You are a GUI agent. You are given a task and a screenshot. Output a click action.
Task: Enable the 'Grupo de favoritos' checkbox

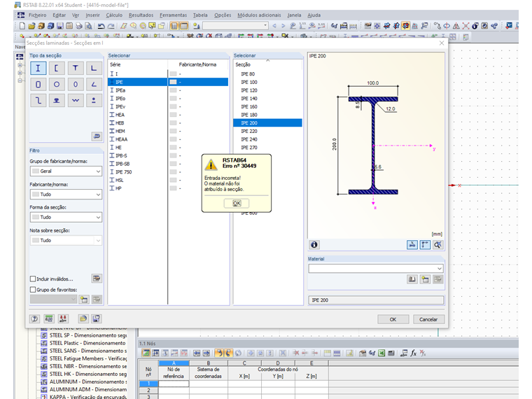tap(33, 289)
